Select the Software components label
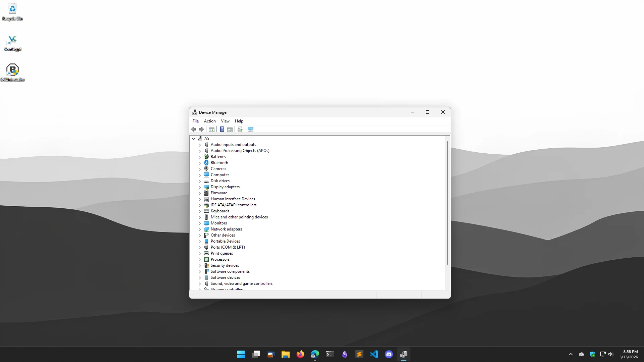The width and height of the screenshot is (644, 362). (230, 271)
